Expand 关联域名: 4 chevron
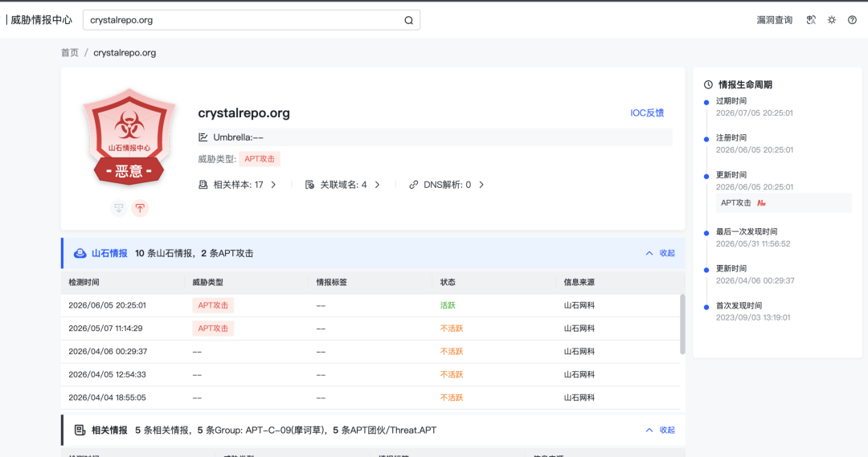The width and height of the screenshot is (868, 457). (x=378, y=185)
